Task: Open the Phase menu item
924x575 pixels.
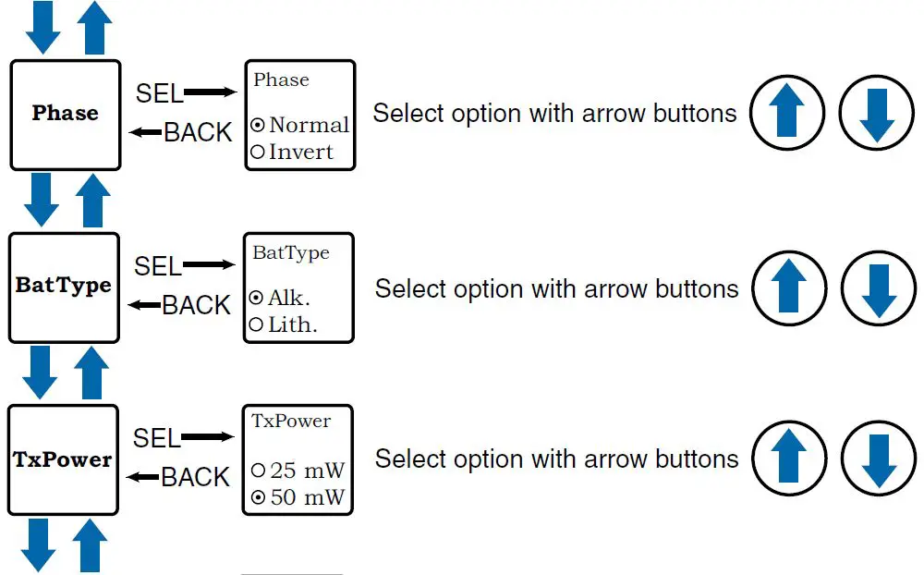Action: click(x=65, y=115)
